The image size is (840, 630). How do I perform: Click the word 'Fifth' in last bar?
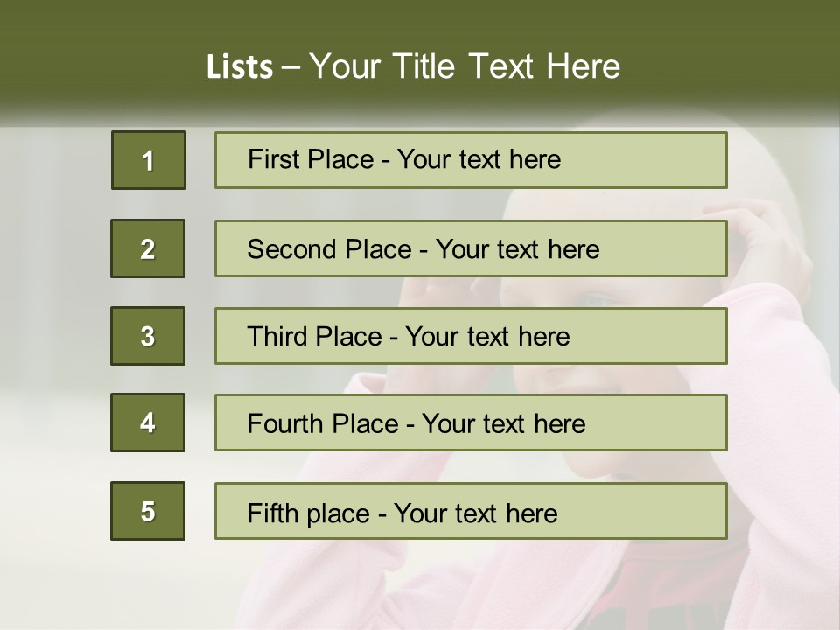[272, 513]
